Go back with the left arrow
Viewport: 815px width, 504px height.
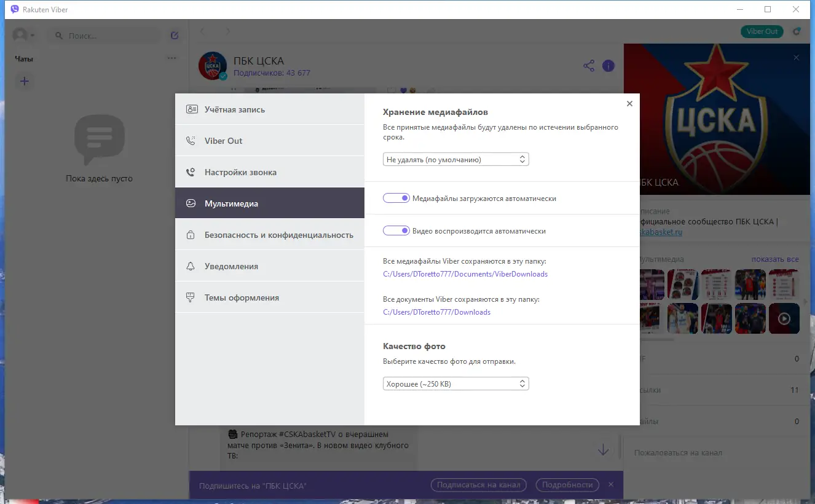203,31
